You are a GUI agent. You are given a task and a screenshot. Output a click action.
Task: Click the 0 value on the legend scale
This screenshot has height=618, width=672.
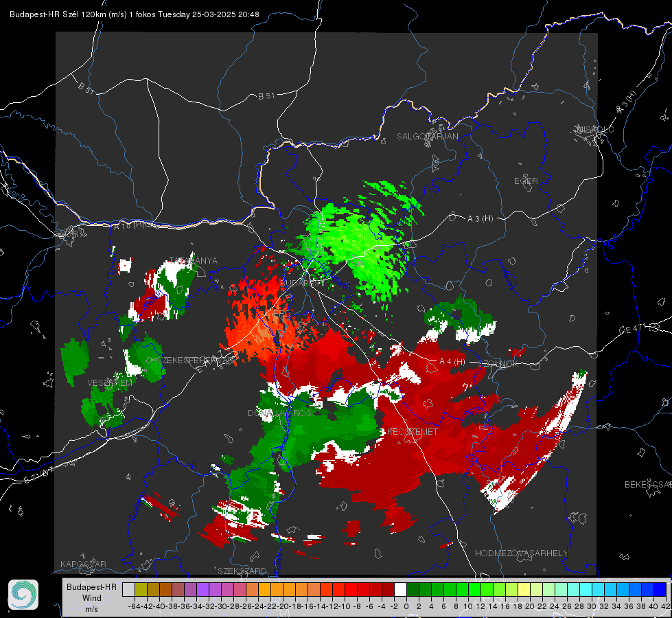tap(406, 606)
